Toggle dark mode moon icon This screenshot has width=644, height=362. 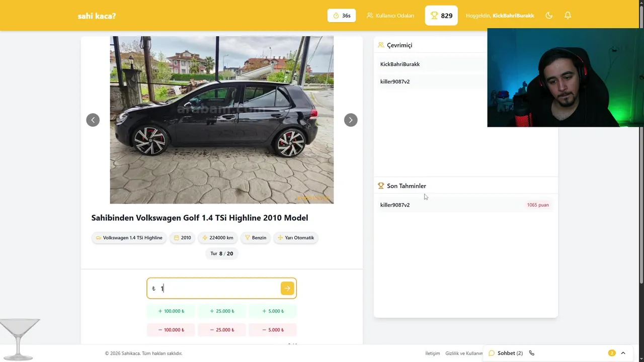click(549, 16)
